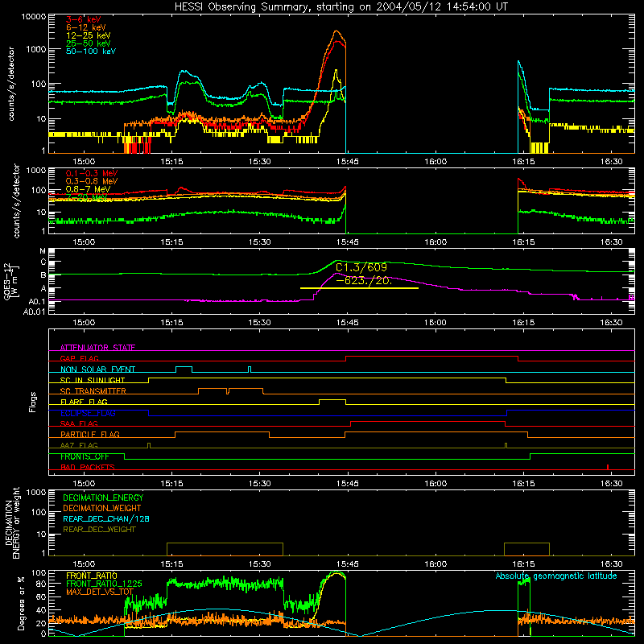Click the DECIMATION_WEIGHT legend label

[x=102, y=508]
